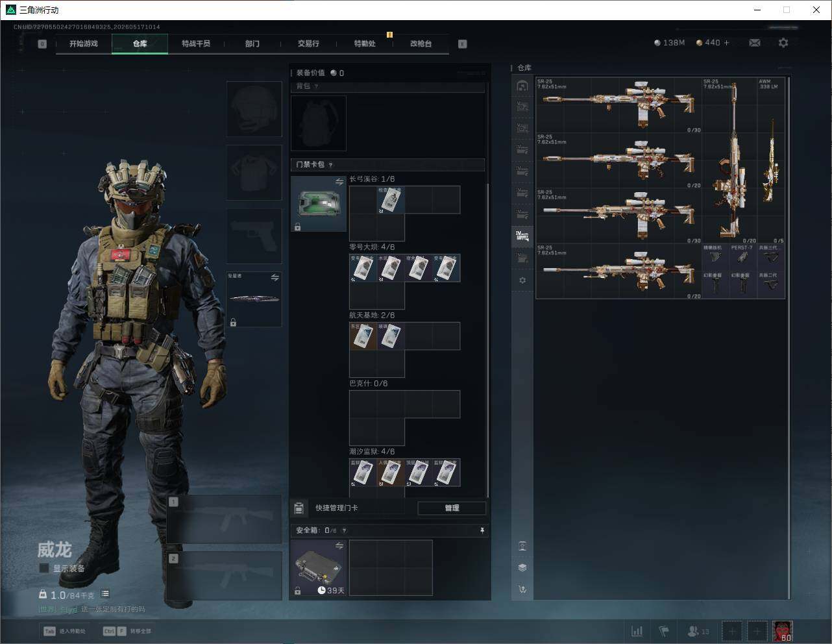
Task: Open the 改枪台 tab
Action: pyautogui.click(x=421, y=43)
